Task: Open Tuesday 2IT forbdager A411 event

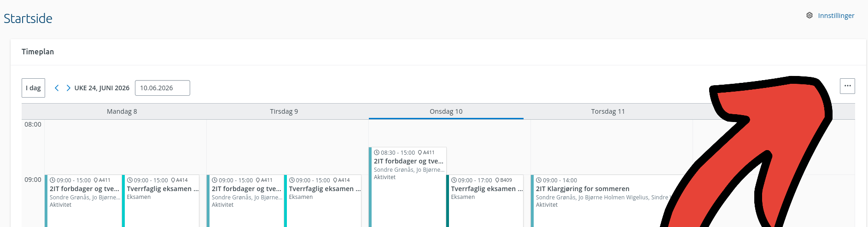Action: [x=245, y=201]
